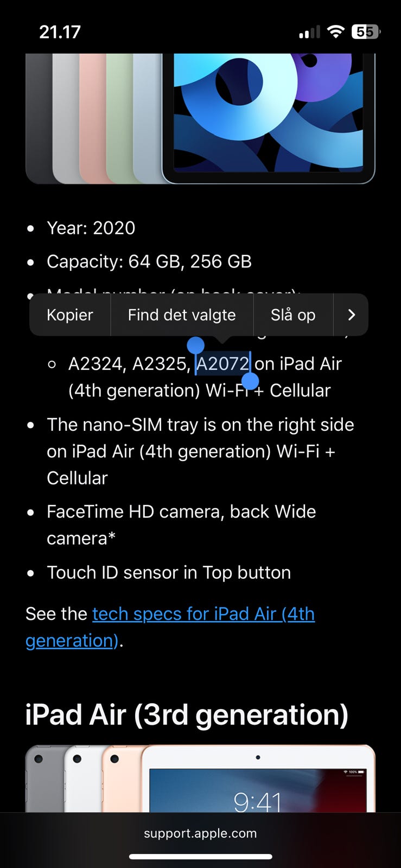
Task: Tap the highlighted A2072 model number
Action: [x=222, y=363]
